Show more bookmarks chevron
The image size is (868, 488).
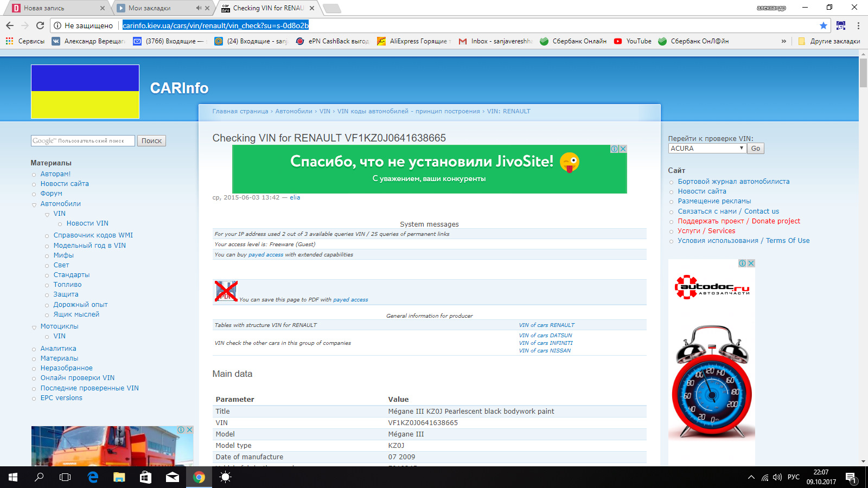coord(783,41)
